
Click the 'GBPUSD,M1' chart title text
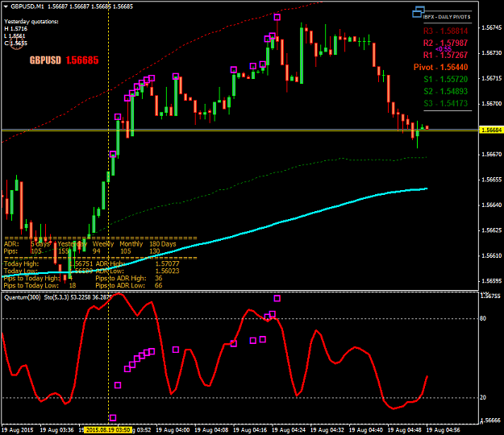(x=27, y=6)
